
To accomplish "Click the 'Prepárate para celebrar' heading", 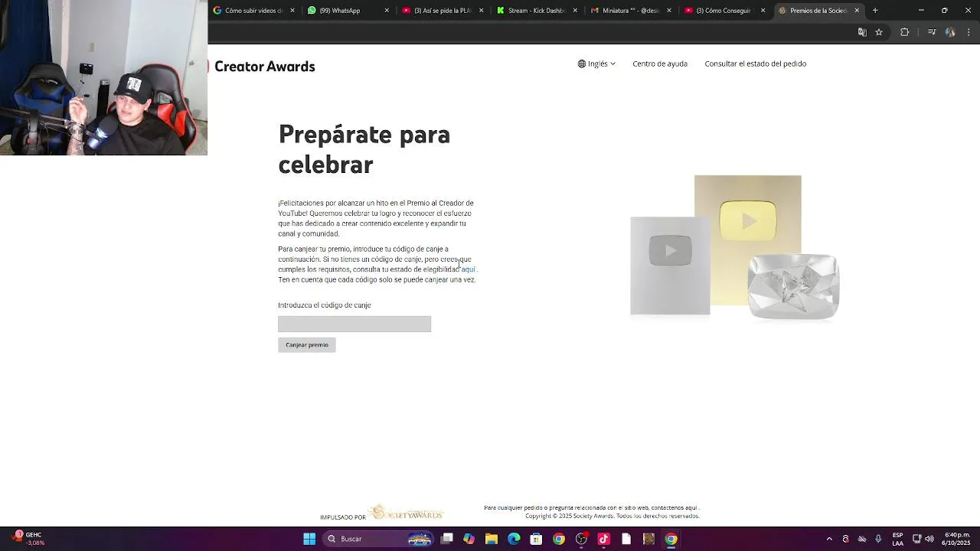I will point(364,149).
